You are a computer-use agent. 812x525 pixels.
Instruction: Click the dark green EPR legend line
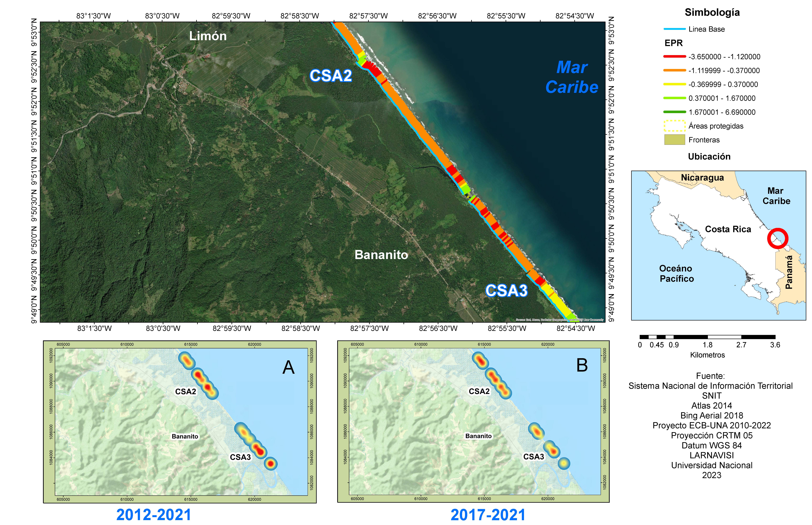(675, 112)
